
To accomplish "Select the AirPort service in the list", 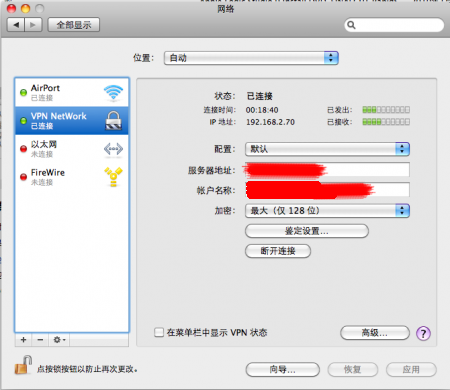I will pos(72,92).
